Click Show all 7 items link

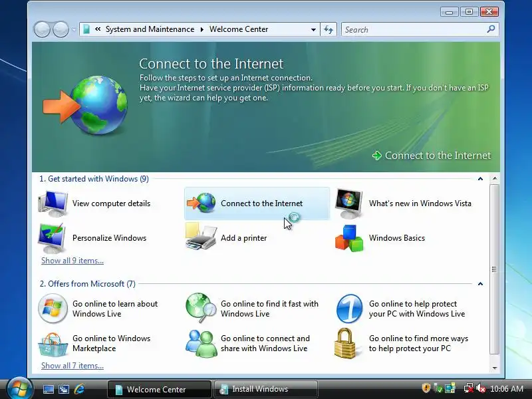point(72,366)
